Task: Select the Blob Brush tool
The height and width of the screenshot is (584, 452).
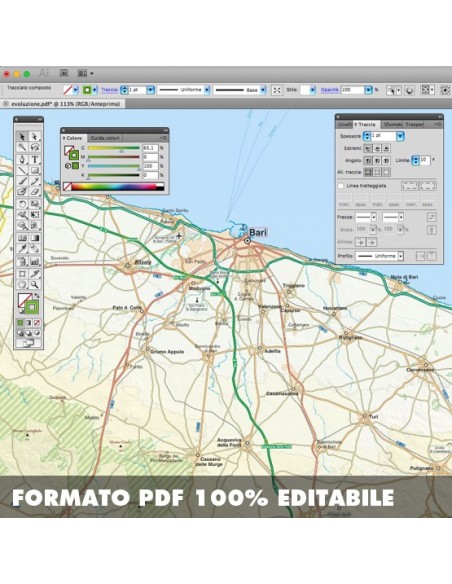Action: coord(22,191)
